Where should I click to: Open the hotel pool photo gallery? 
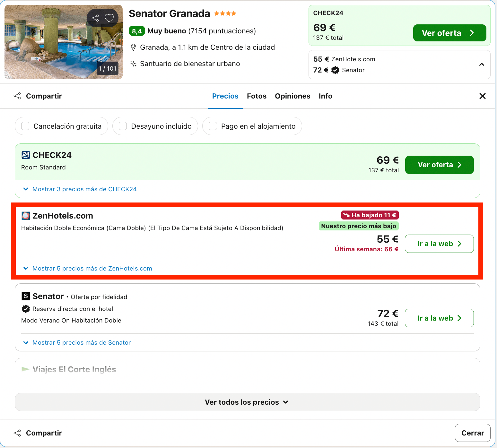[64, 42]
